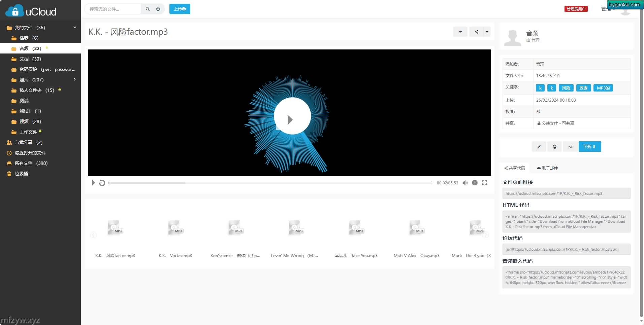Click the audio progress seek bar

click(270, 183)
